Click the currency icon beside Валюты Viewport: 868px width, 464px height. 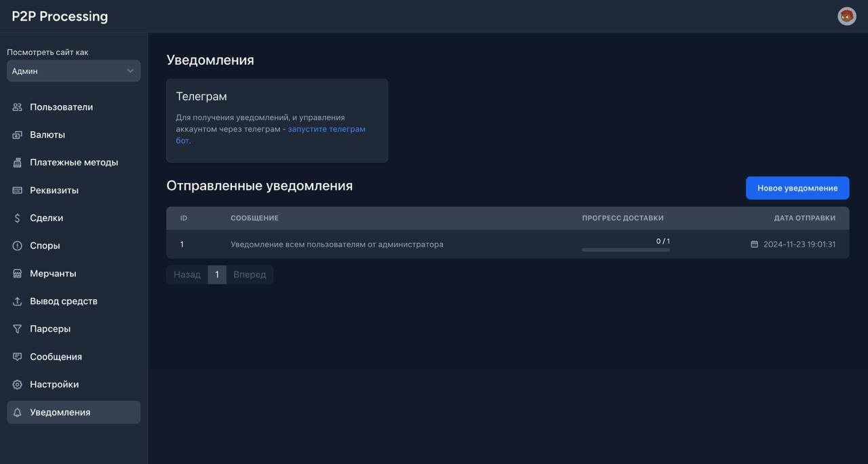18,135
